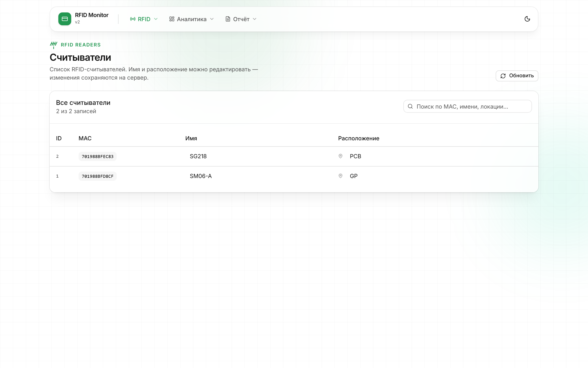Click the ID column header
The width and height of the screenshot is (588, 368).
tap(59, 138)
